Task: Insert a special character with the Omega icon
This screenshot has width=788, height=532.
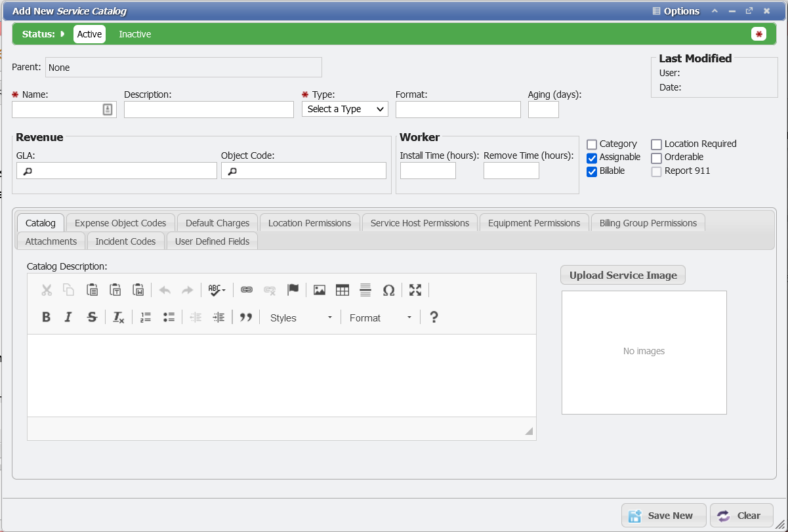Action: 388,289
